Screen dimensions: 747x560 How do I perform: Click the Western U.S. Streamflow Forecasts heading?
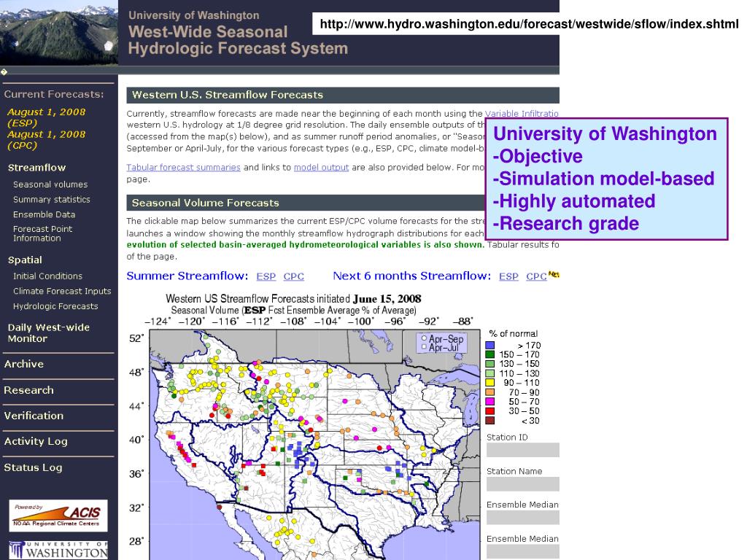[x=228, y=95]
